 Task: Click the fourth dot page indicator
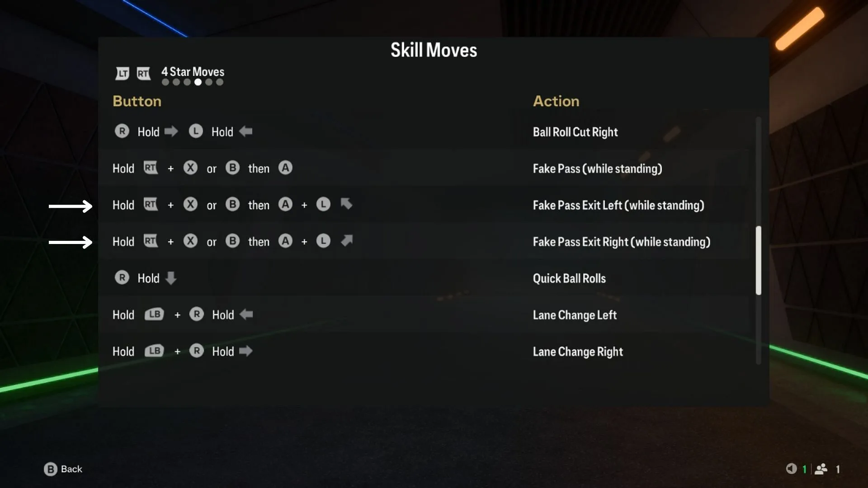click(198, 82)
